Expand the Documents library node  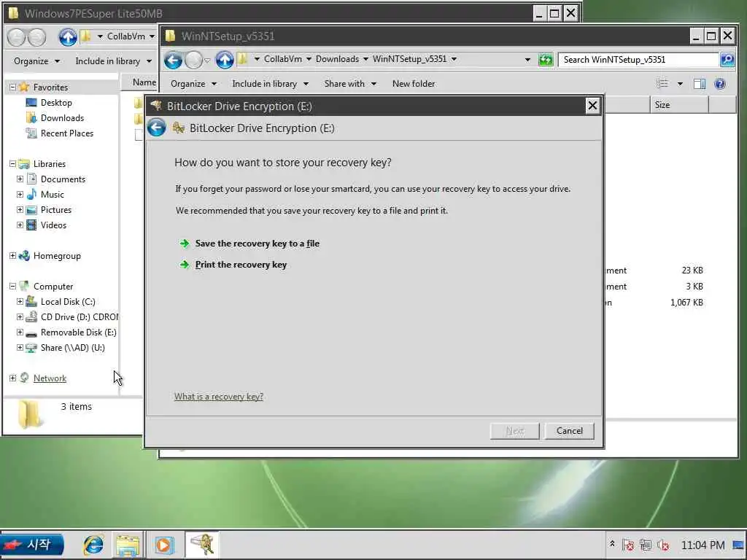tap(20, 179)
